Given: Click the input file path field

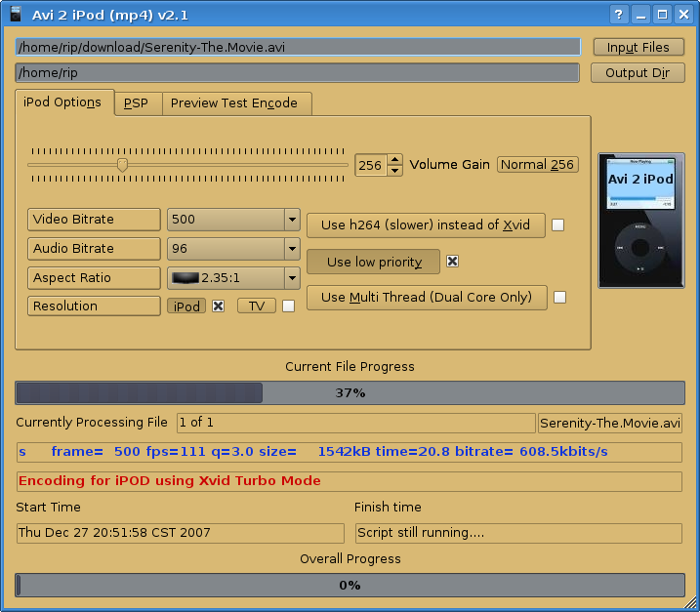Looking at the screenshot, I should click(x=298, y=47).
